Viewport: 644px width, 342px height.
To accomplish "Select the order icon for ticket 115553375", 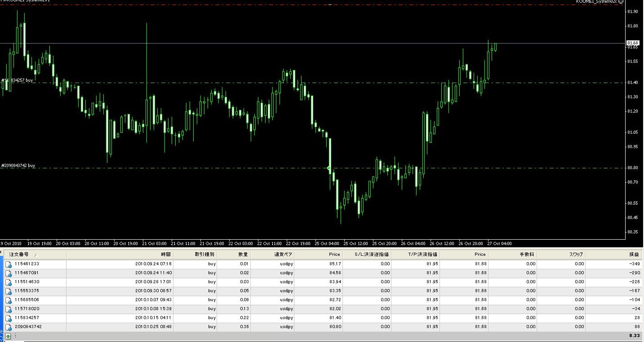I will tap(8, 291).
